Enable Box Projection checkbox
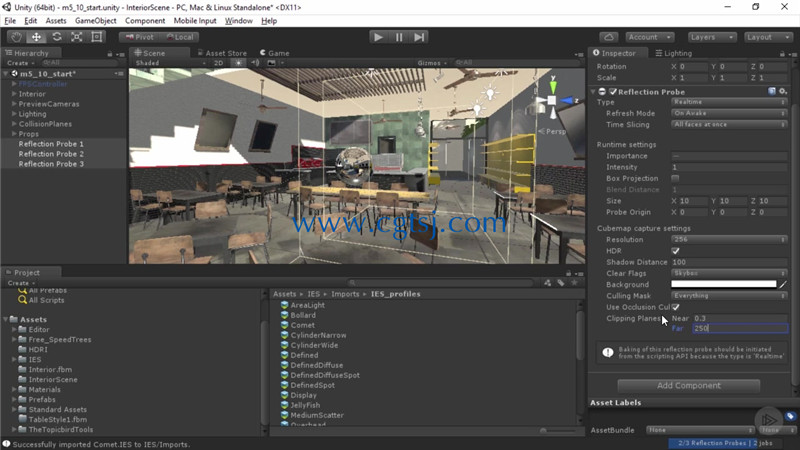This screenshot has width=800, height=450. (676, 178)
